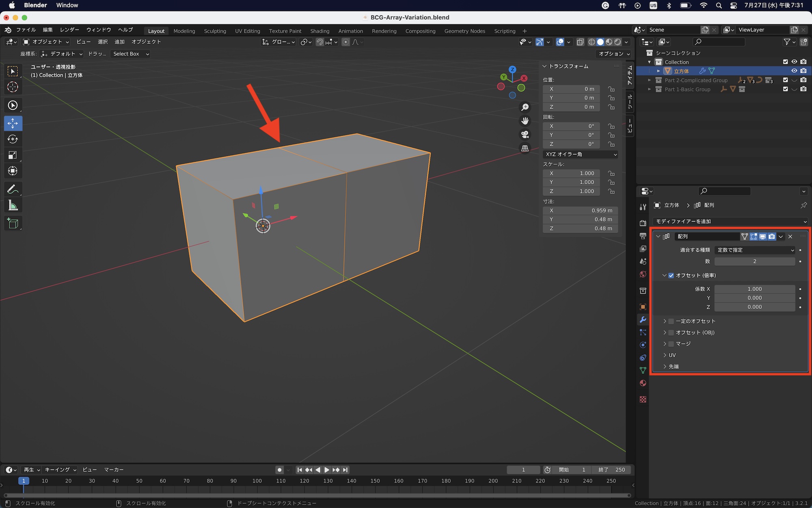Enable the マージ checkbox
Image resolution: width=812 pixels, height=508 pixels.
671,344
